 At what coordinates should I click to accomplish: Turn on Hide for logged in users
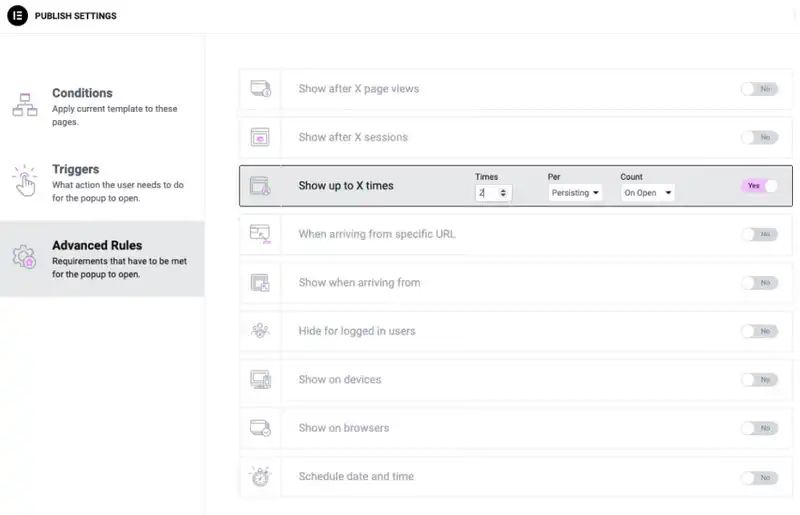(759, 331)
